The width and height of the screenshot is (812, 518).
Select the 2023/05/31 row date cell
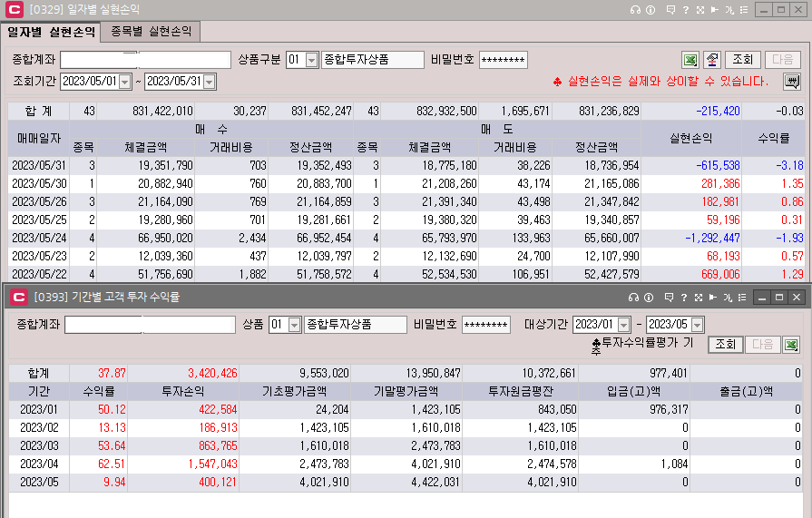point(39,165)
